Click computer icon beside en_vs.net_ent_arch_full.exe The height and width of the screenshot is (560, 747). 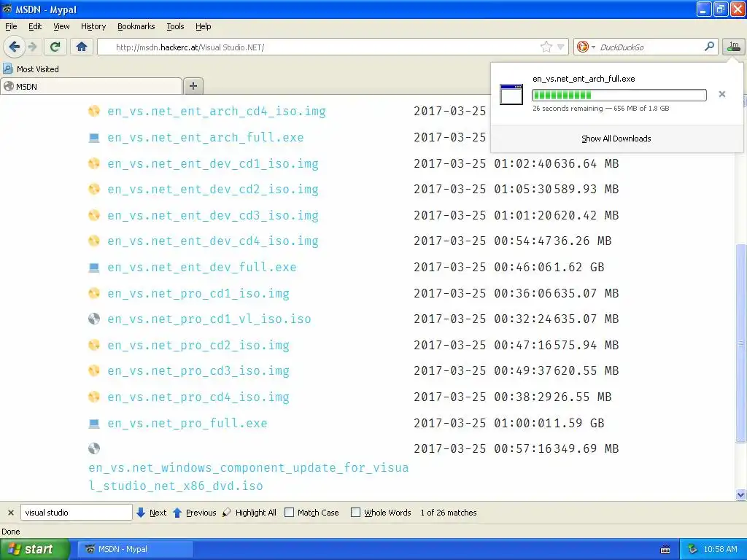94,138
